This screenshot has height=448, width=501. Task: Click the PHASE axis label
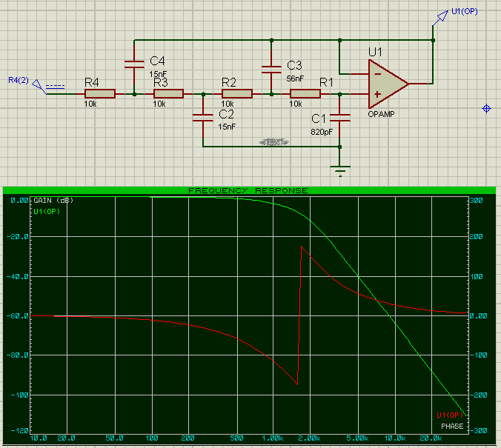click(x=451, y=426)
